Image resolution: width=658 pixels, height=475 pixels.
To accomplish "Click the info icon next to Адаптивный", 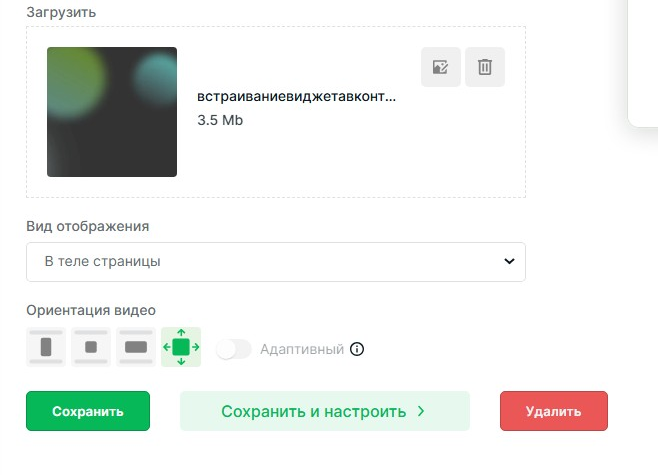I will point(357,349).
